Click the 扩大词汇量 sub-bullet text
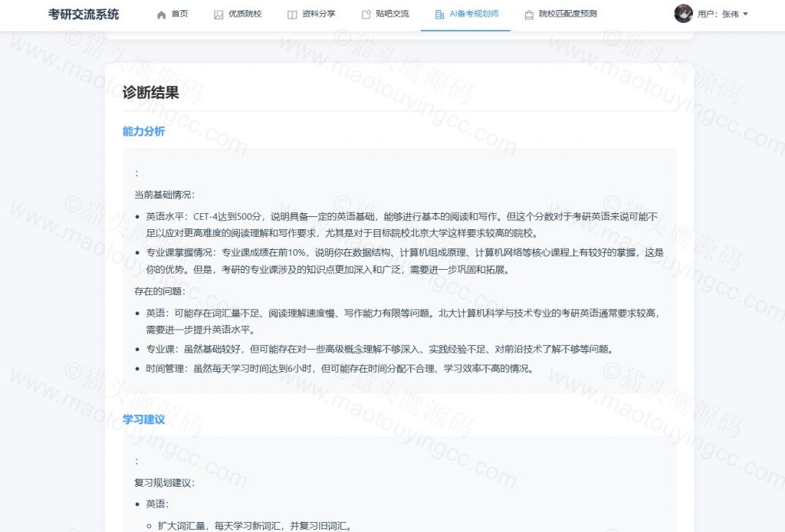This screenshot has width=785, height=532. coord(255,526)
